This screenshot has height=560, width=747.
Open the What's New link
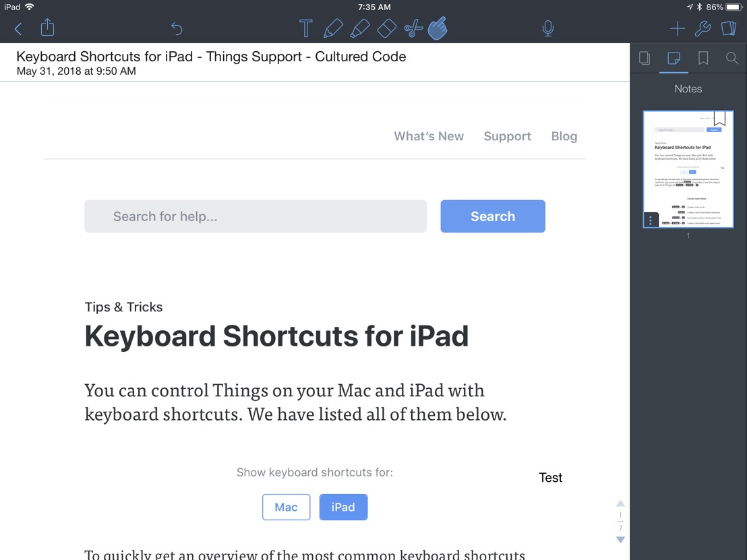coord(429,136)
